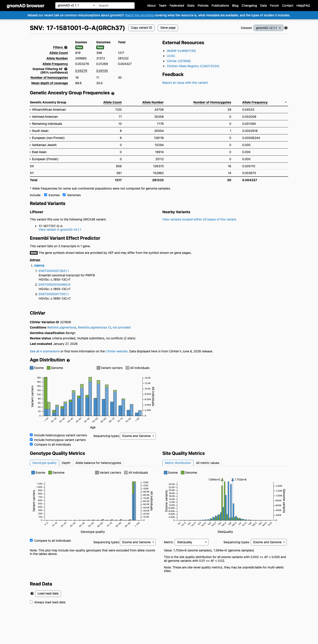Open Age Distribution sequencing types dropdown

[x=138, y=436]
